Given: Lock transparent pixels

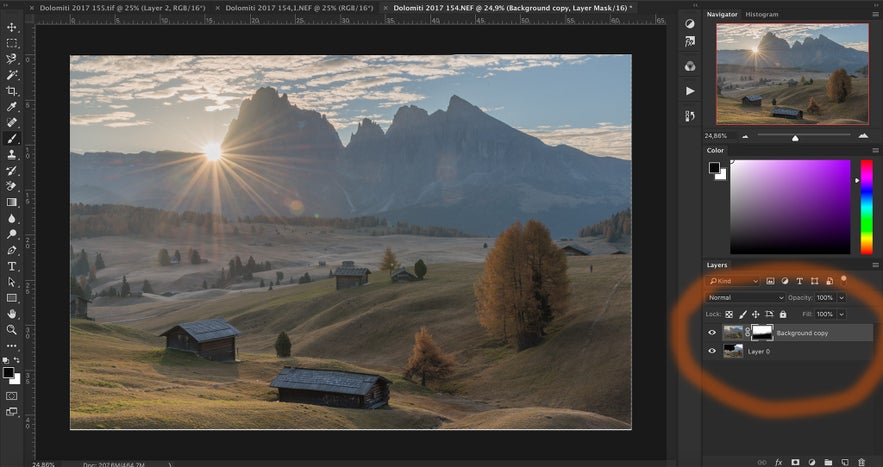Looking at the screenshot, I should coord(729,314).
